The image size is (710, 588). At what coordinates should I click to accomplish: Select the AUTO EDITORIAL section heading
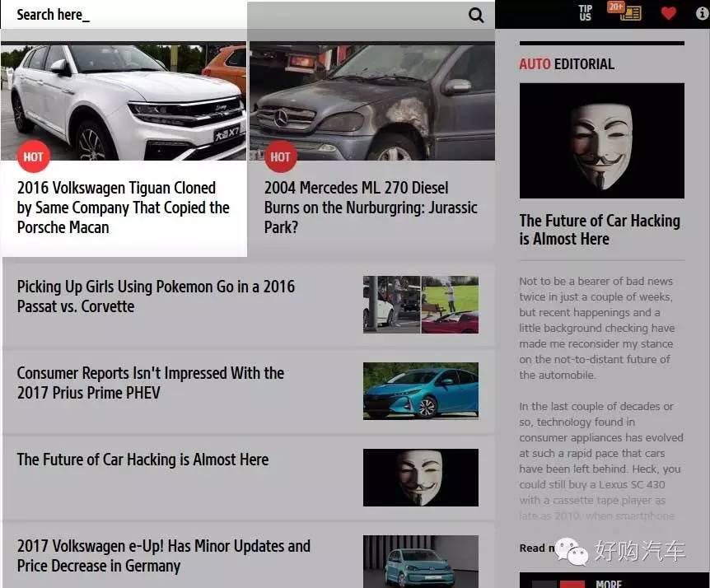(567, 64)
